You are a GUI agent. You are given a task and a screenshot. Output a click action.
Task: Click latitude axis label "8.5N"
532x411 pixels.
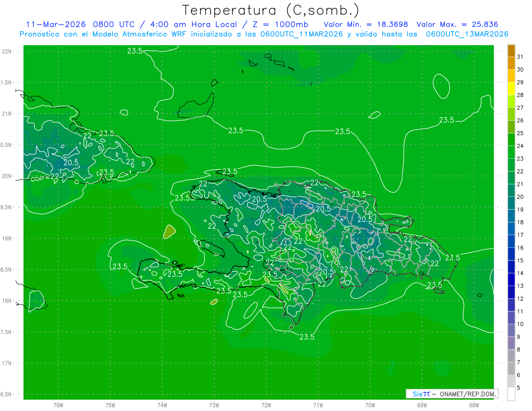7,270
